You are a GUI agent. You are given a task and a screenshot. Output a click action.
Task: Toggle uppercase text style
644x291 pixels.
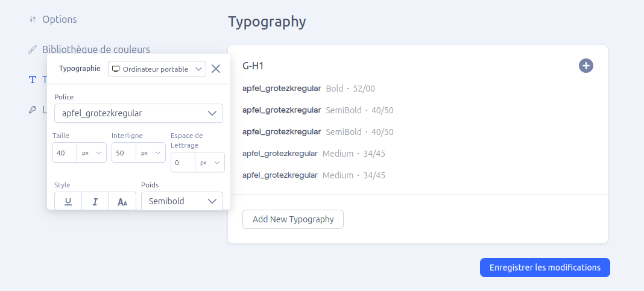122,202
